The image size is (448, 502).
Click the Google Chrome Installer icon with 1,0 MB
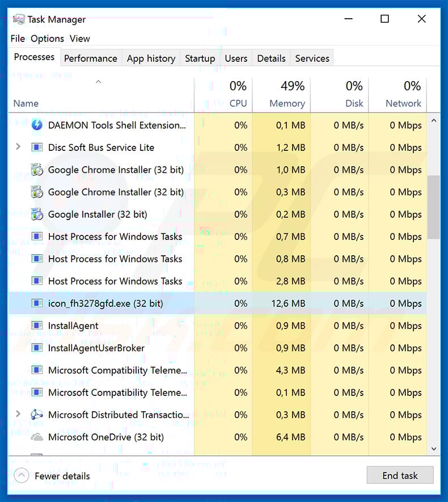[x=37, y=170]
